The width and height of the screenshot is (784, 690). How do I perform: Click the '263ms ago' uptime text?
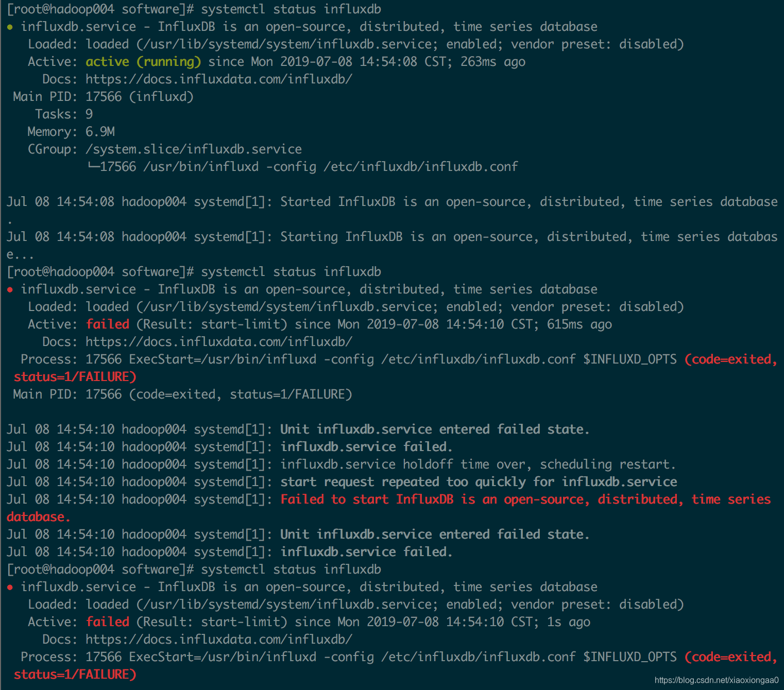coord(493,62)
